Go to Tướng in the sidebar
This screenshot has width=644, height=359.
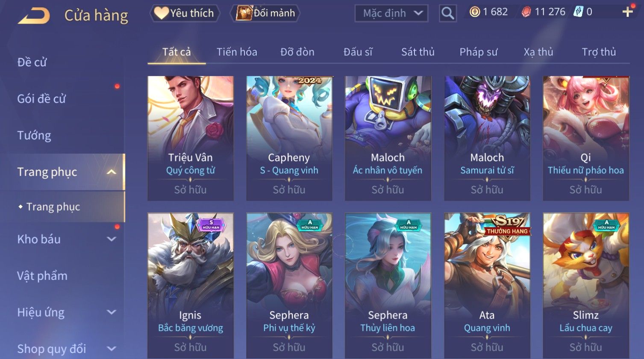pyautogui.click(x=34, y=136)
